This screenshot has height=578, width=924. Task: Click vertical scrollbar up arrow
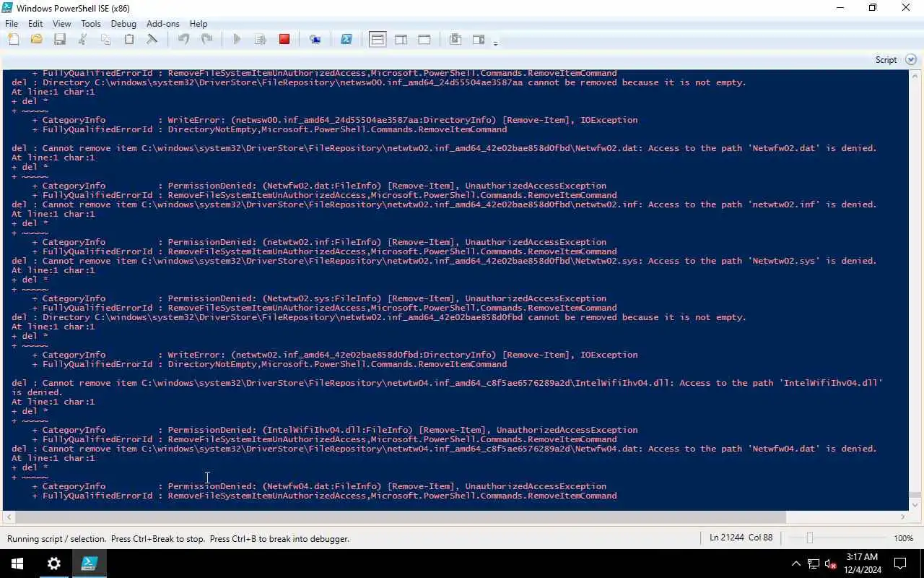(x=915, y=75)
